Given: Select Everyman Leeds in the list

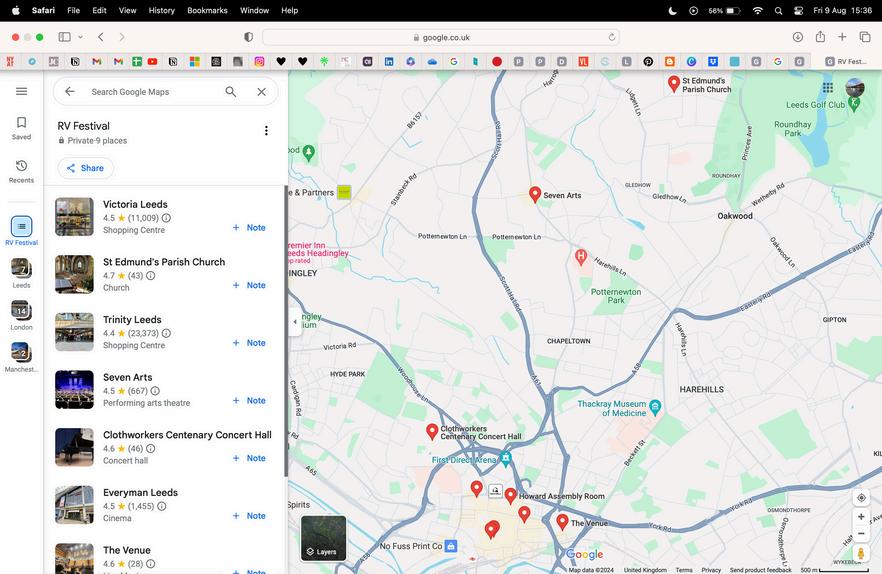Looking at the screenshot, I should pyautogui.click(x=165, y=505).
